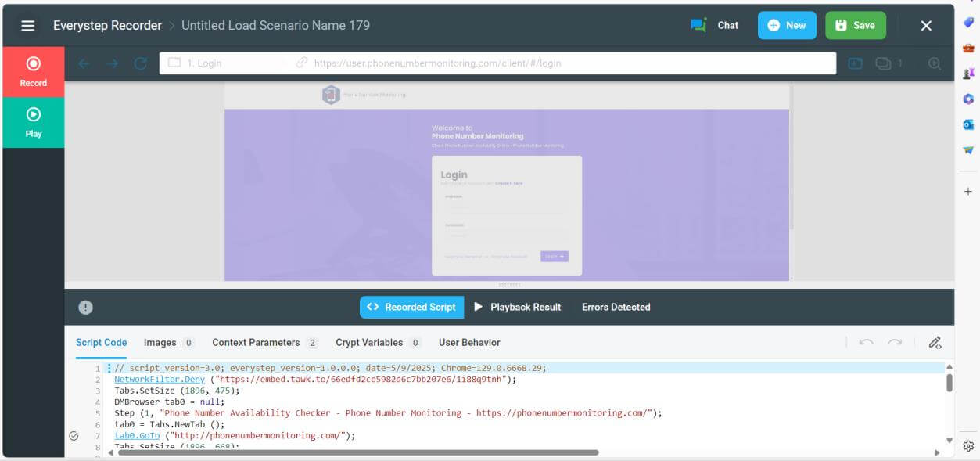Open the tabs count icon
The height and width of the screenshot is (461, 980).
click(x=888, y=63)
